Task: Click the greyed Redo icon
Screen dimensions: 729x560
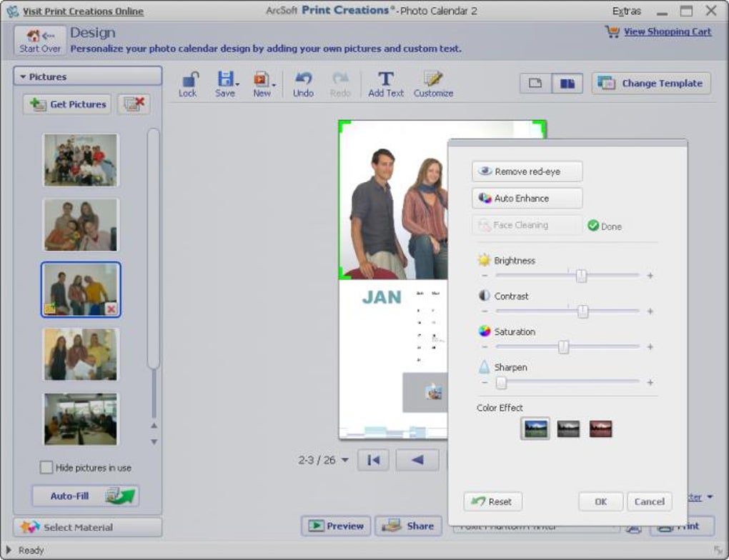Action: tap(340, 84)
